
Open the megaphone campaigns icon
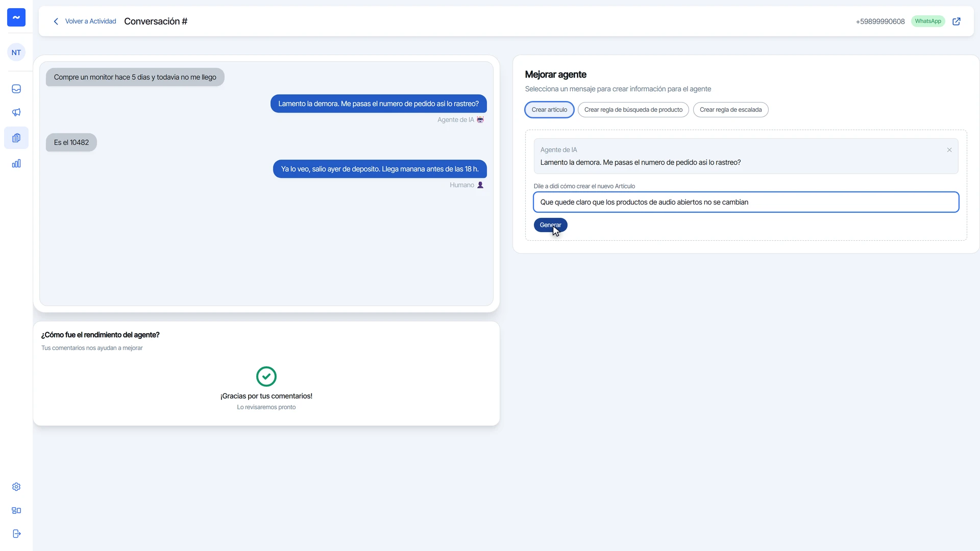coord(16,112)
